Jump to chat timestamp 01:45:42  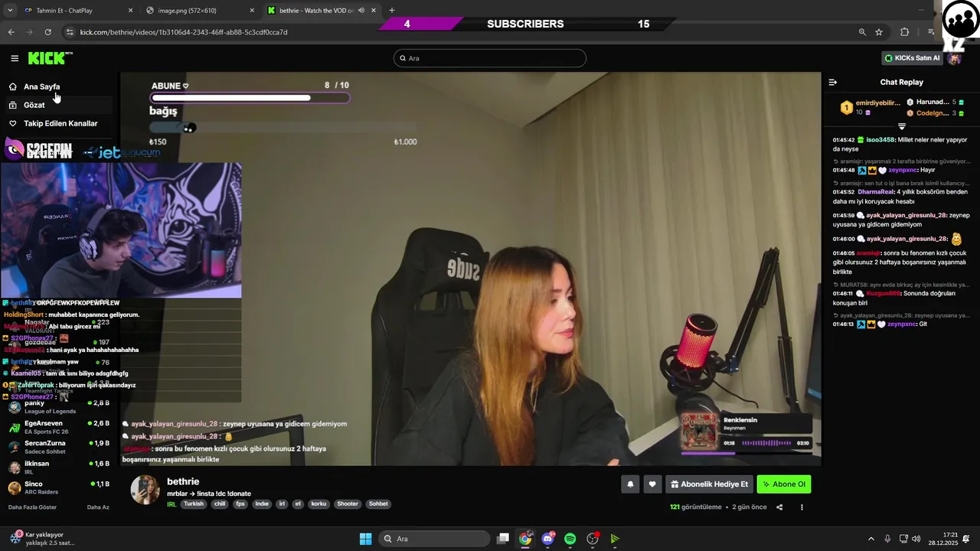844,140
